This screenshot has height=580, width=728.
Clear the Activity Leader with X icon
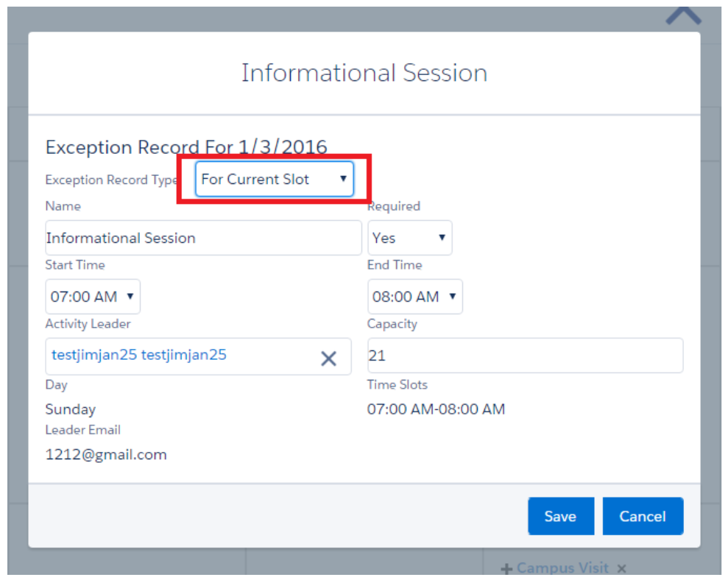[x=328, y=358]
